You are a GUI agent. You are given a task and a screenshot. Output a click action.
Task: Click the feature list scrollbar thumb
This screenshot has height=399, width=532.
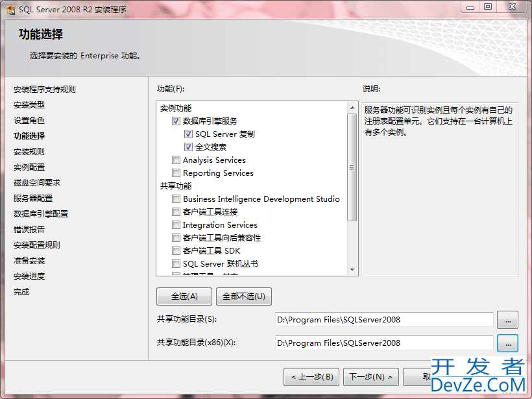[x=352, y=167]
